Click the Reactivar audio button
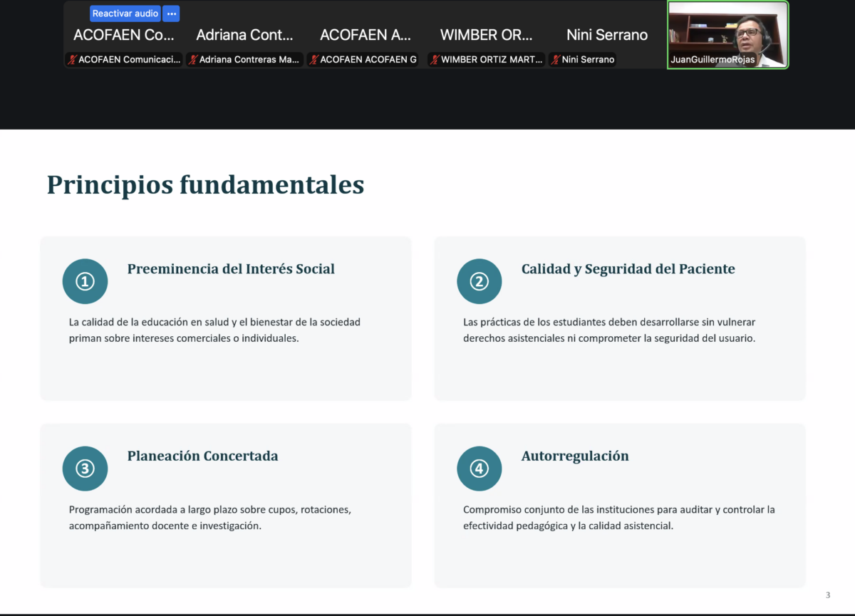The height and width of the screenshot is (616, 855). [125, 14]
